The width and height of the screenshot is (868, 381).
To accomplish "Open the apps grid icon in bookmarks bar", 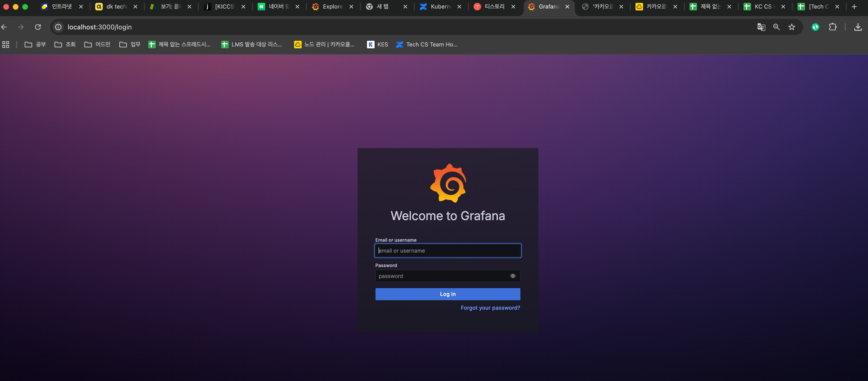I will [x=6, y=45].
